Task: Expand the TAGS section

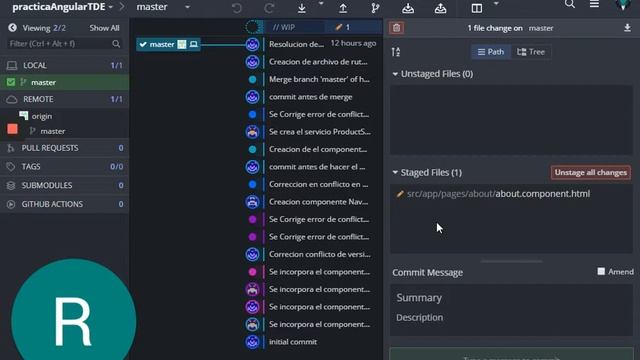Action: tap(64, 167)
